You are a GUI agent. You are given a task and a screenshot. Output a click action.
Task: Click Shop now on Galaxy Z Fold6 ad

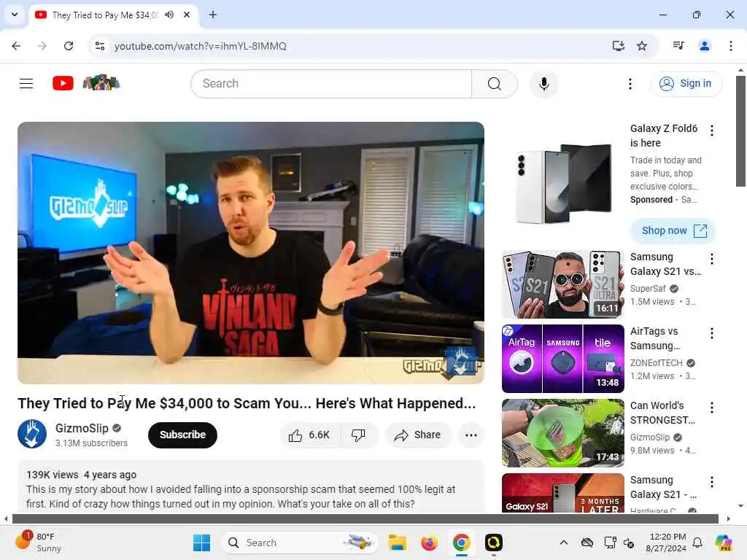pos(673,230)
